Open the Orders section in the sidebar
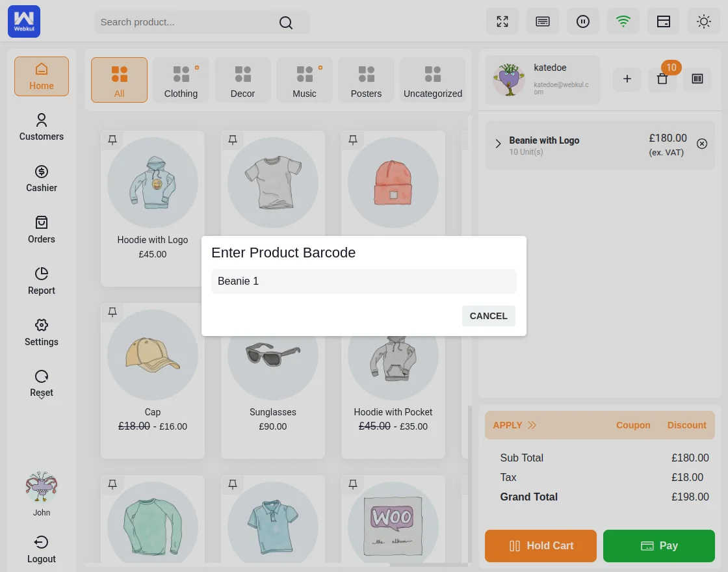This screenshot has width=728, height=572. click(x=41, y=230)
